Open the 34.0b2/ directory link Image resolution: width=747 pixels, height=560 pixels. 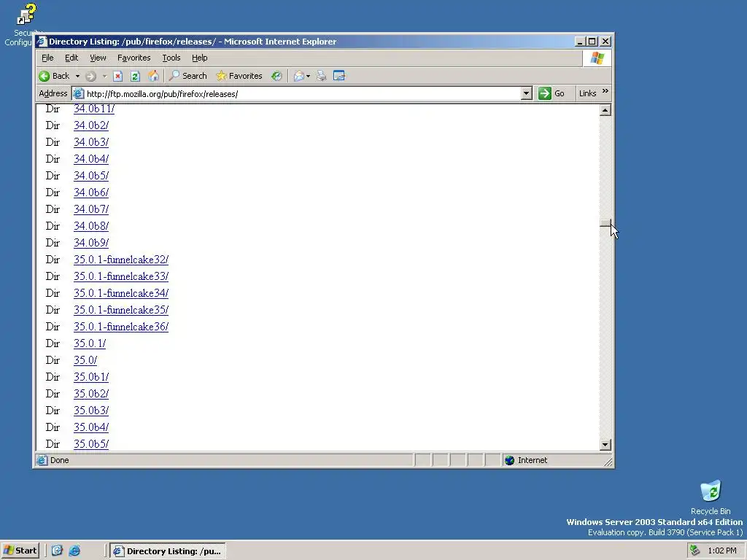[x=91, y=125]
